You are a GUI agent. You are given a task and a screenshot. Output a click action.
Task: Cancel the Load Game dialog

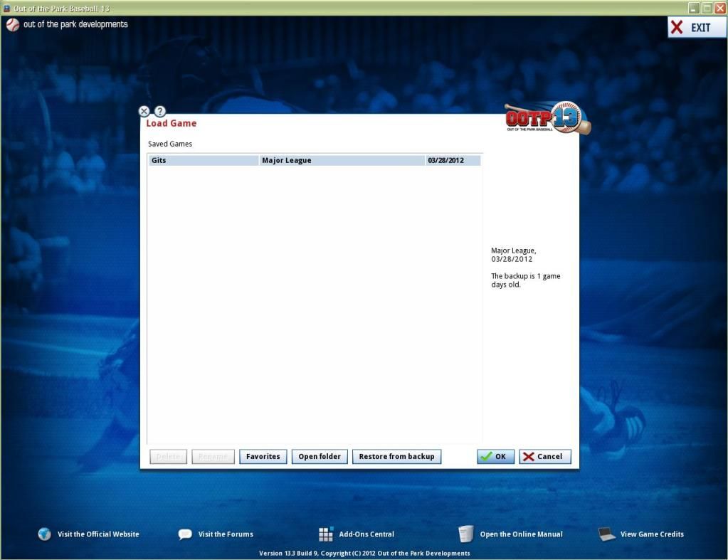(x=545, y=456)
